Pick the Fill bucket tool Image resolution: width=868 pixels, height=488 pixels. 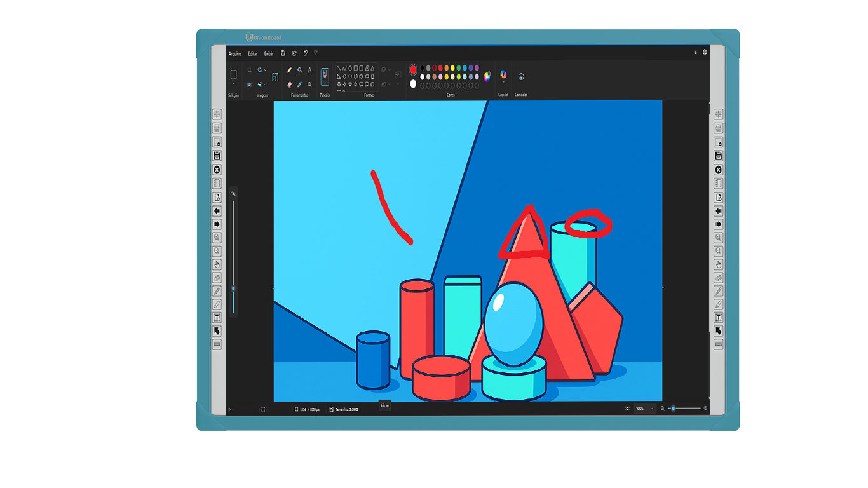click(299, 70)
